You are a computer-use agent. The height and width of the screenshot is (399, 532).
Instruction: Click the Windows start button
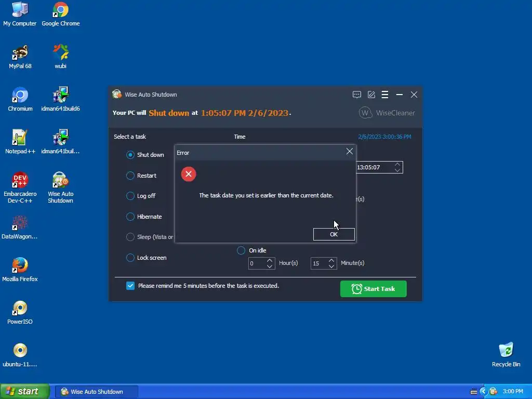(x=25, y=391)
